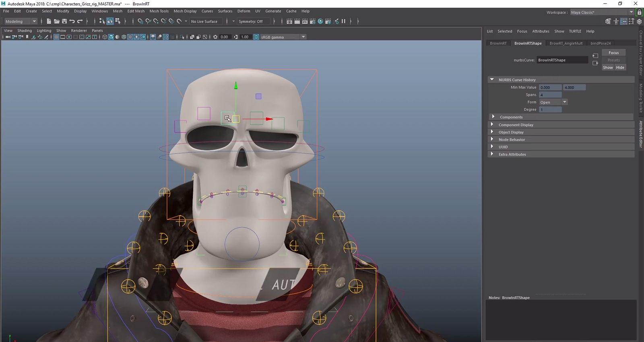Click the Show button
Viewport: 644px width, 342px height.
[x=608, y=67]
